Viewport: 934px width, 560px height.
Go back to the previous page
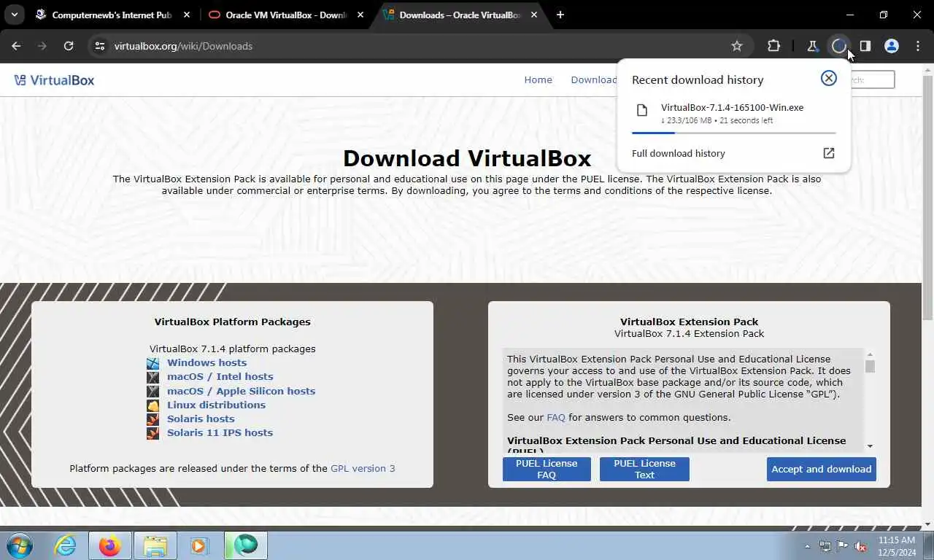16,46
